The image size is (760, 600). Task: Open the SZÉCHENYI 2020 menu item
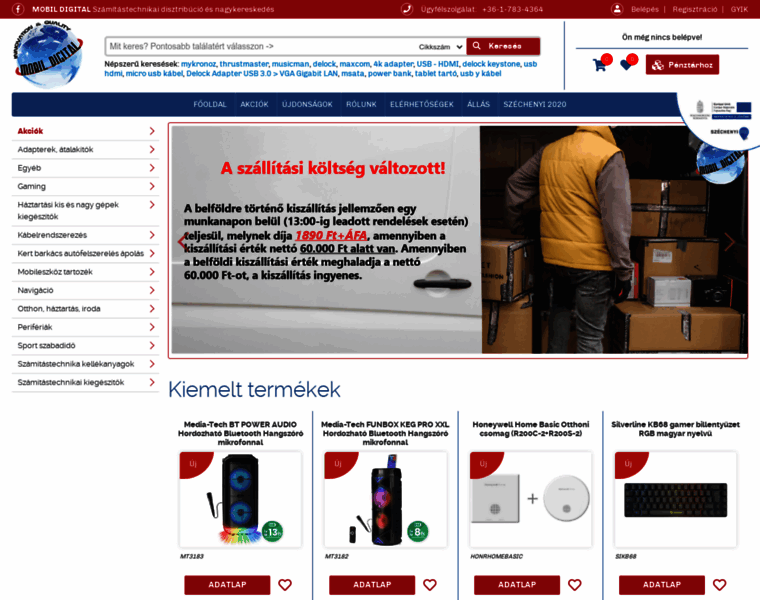pyautogui.click(x=535, y=104)
